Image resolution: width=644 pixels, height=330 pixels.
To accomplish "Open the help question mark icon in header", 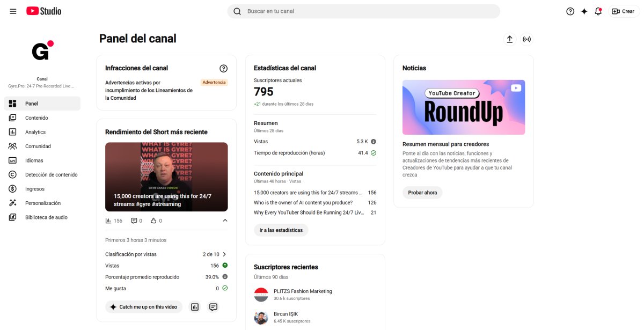I will coord(570,11).
